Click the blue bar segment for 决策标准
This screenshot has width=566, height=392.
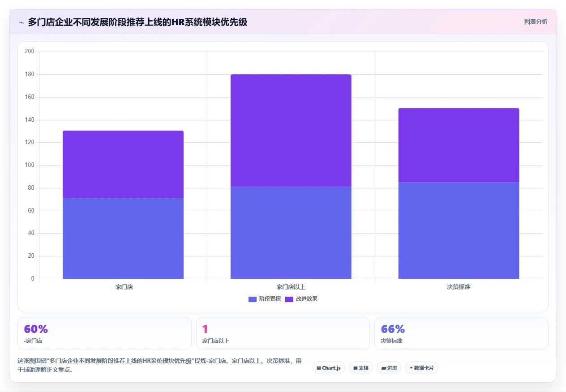click(459, 230)
